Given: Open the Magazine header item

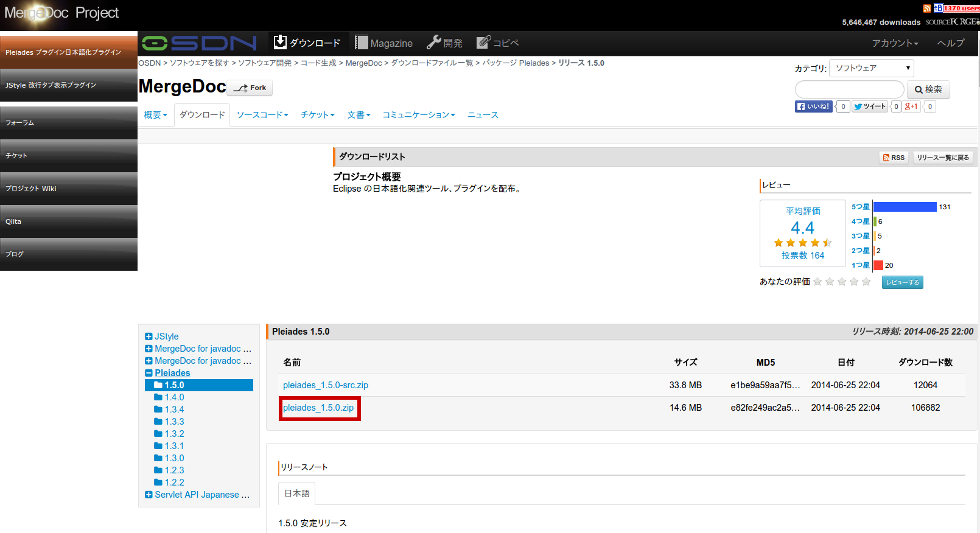Looking at the screenshot, I should [x=384, y=43].
